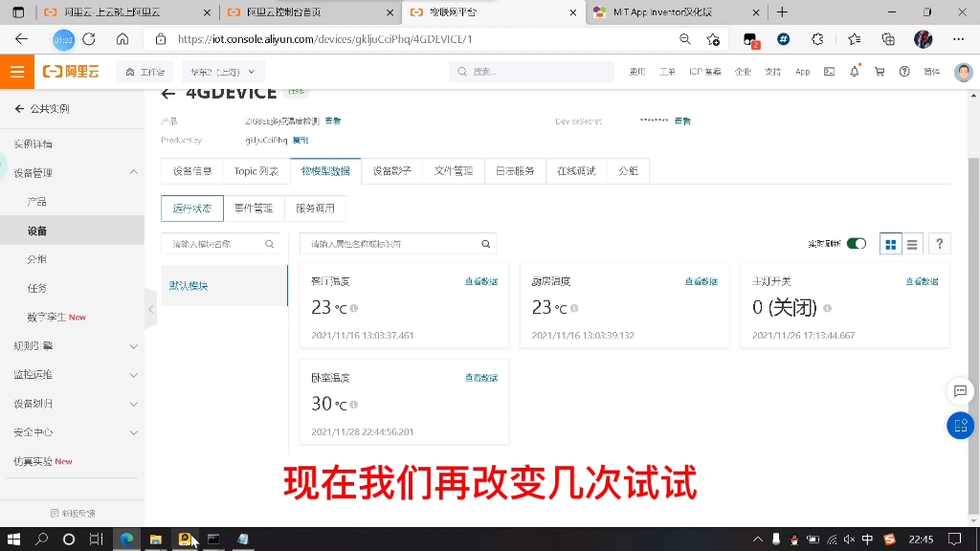Open the help question mark panel icon

click(939, 244)
